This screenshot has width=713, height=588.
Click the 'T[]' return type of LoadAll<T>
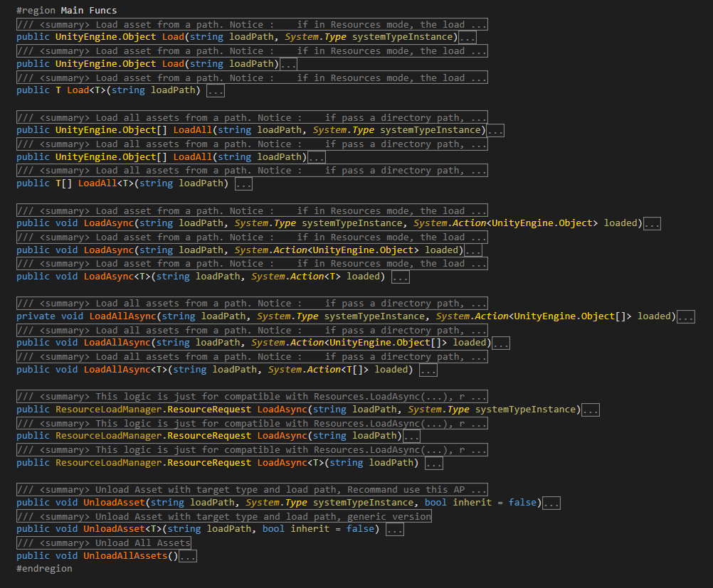pyautogui.click(x=63, y=183)
